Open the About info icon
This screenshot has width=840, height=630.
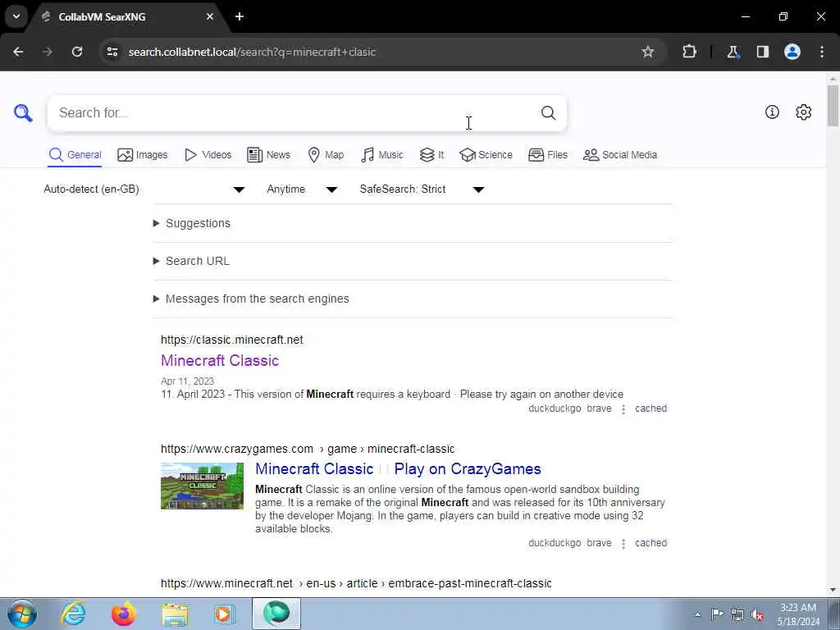click(x=772, y=112)
